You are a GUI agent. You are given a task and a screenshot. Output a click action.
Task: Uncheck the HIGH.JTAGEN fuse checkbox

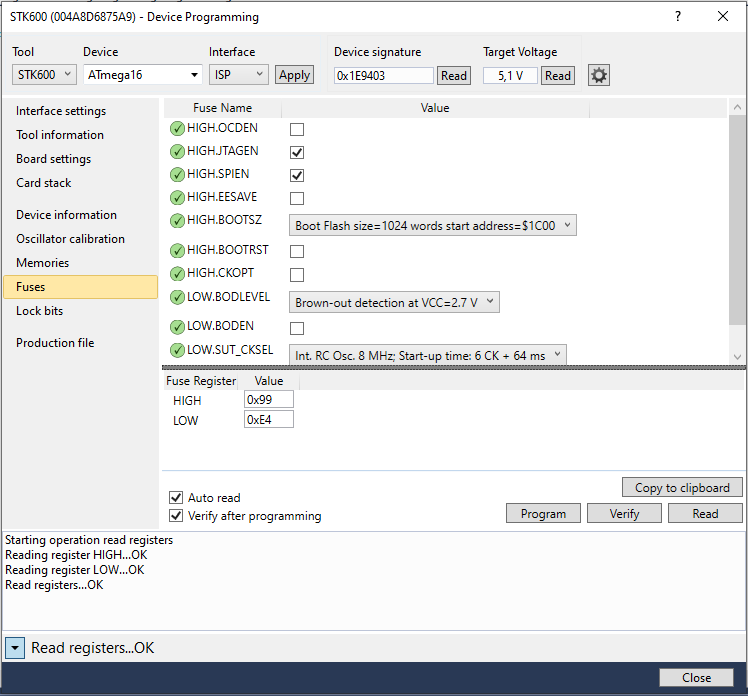297,152
